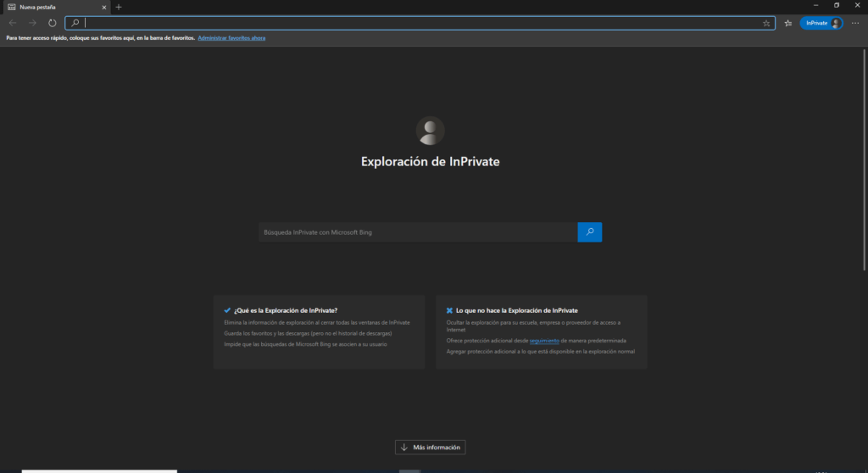Click the InPrivate avatar image in page center

point(430,131)
